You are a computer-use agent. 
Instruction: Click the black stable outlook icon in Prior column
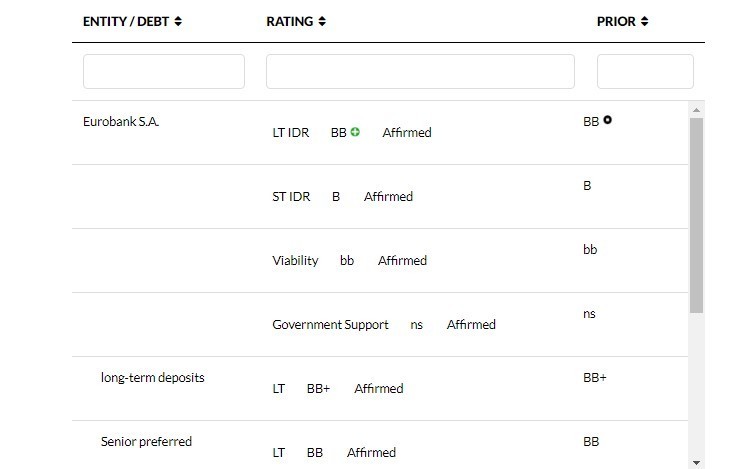(x=607, y=121)
